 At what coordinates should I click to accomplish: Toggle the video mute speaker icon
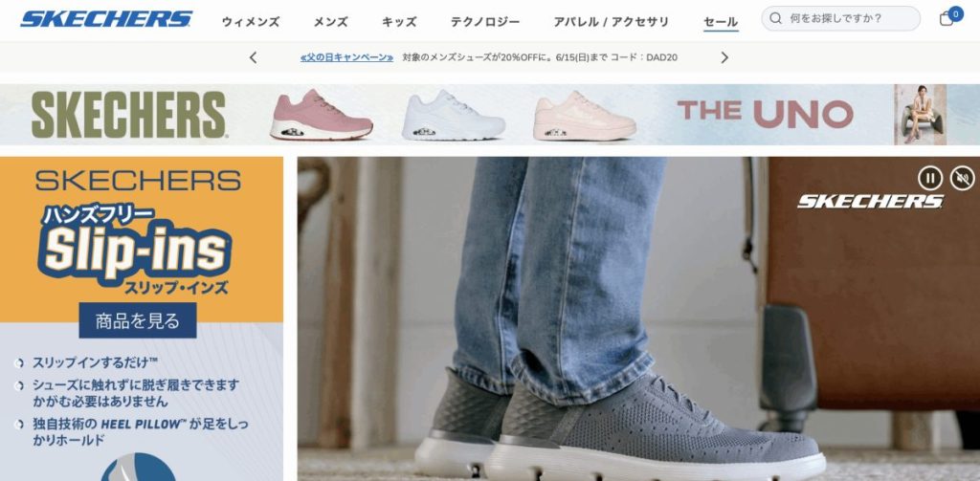click(963, 178)
